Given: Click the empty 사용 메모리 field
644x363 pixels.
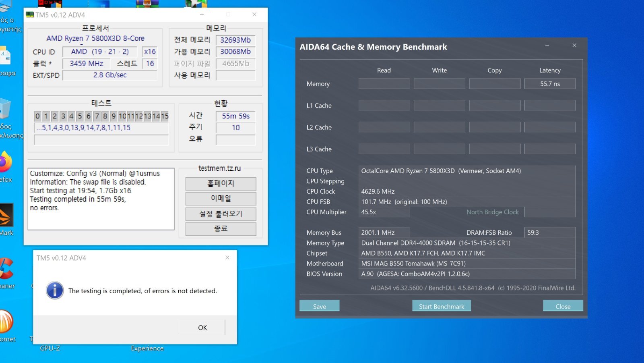Looking at the screenshot, I should click(235, 75).
